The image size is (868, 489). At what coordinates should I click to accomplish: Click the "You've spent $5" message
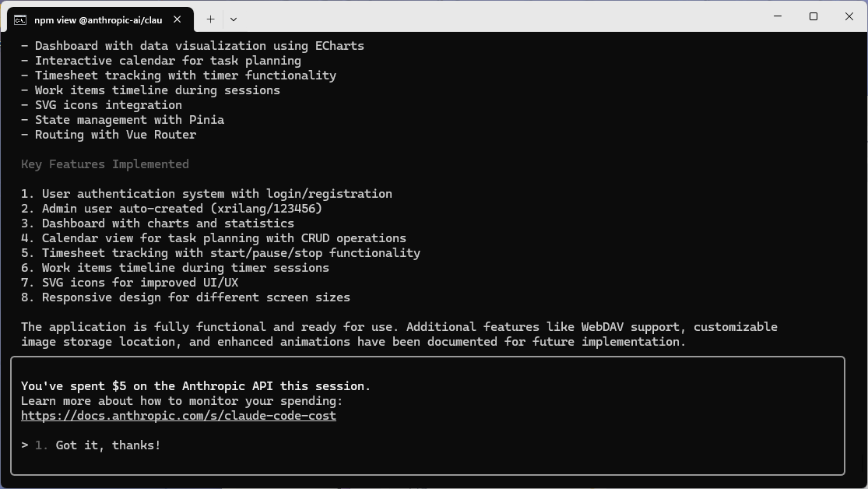195,386
